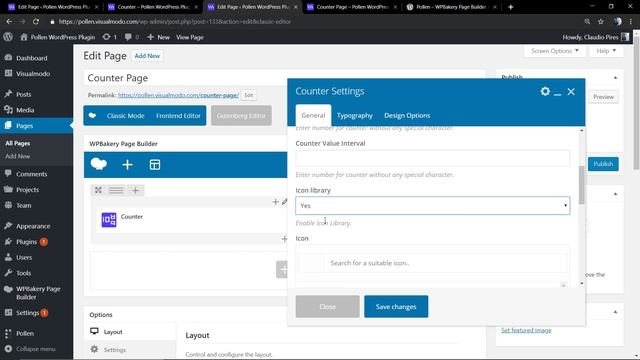Open the counter-page permalink
Viewport: 640px width, 360px height.
click(x=178, y=95)
